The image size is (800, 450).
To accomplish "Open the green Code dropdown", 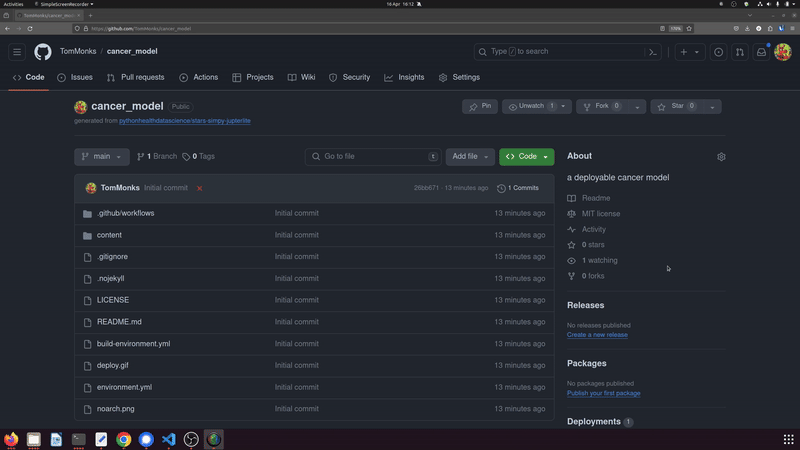I will pos(527,157).
